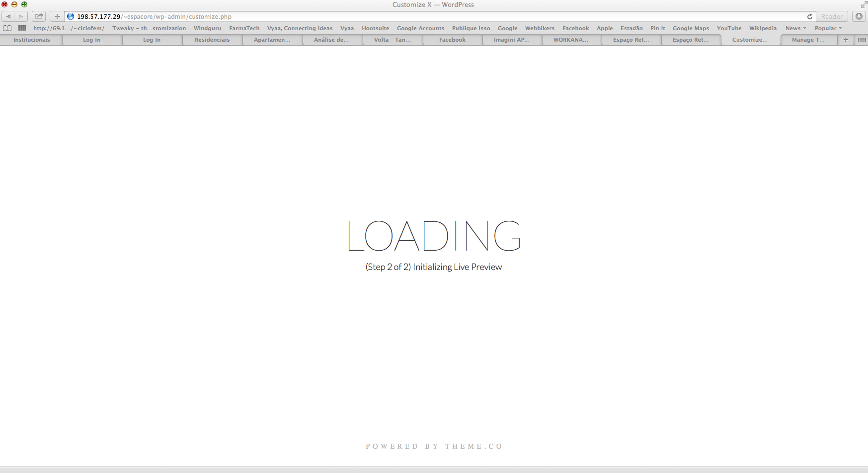Show the Reading List book icon

pyautogui.click(x=7, y=28)
